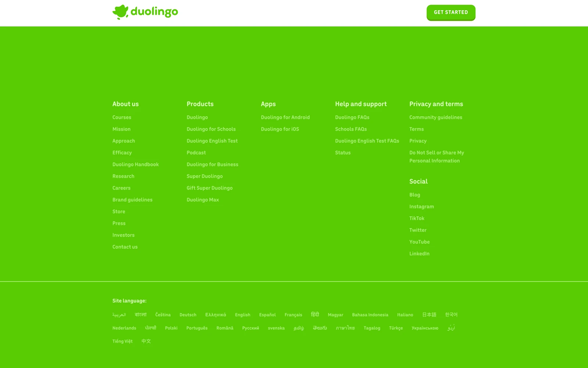The width and height of the screenshot is (588, 368).
Task: Switch site language to Bahasa Indonesia
Action: pyautogui.click(x=370, y=315)
